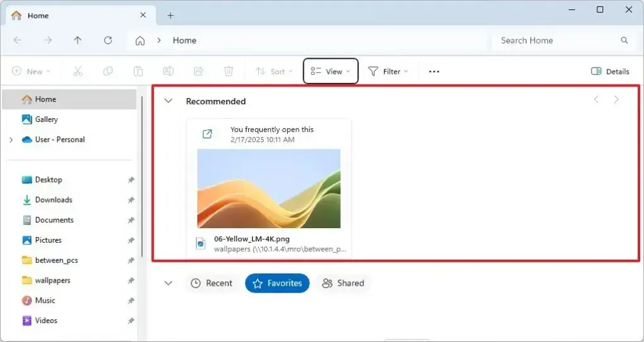Collapse the Recommended section
The image size is (644, 342).
click(169, 101)
